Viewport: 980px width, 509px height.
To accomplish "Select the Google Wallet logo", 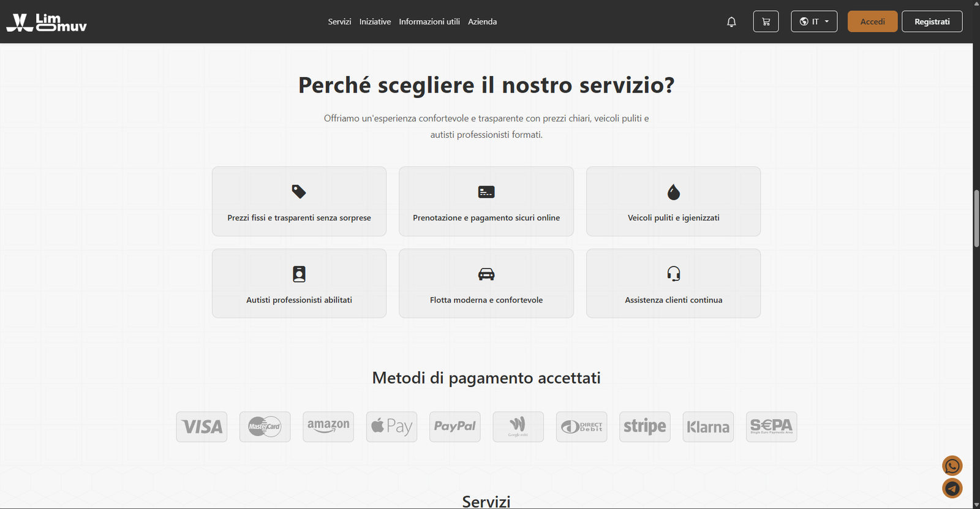I will coord(518,427).
